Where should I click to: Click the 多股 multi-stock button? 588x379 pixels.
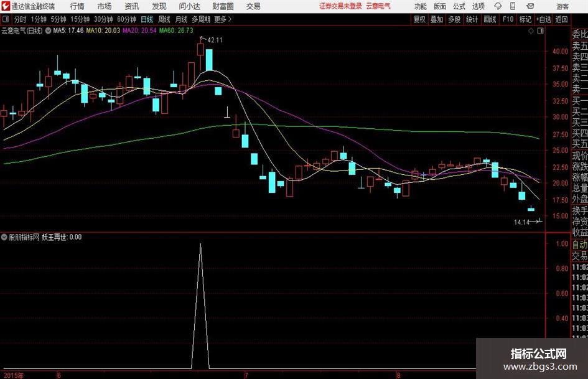pyautogui.click(x=454, y=19)
